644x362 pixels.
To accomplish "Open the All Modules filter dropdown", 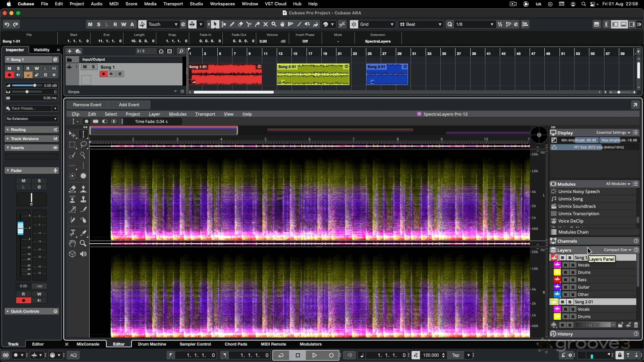I will [618, 184].
